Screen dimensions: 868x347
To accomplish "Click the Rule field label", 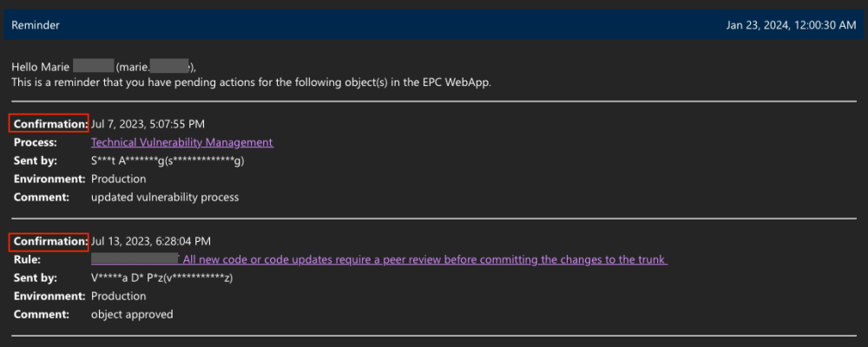I will [28, 259].
